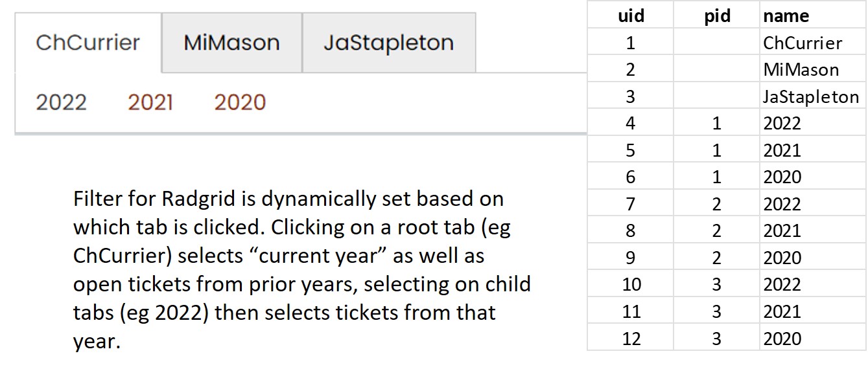Viewport: 868px width, 369px height.
Task: Select the MiMason cell in the name column
Action: pos(801,70)
